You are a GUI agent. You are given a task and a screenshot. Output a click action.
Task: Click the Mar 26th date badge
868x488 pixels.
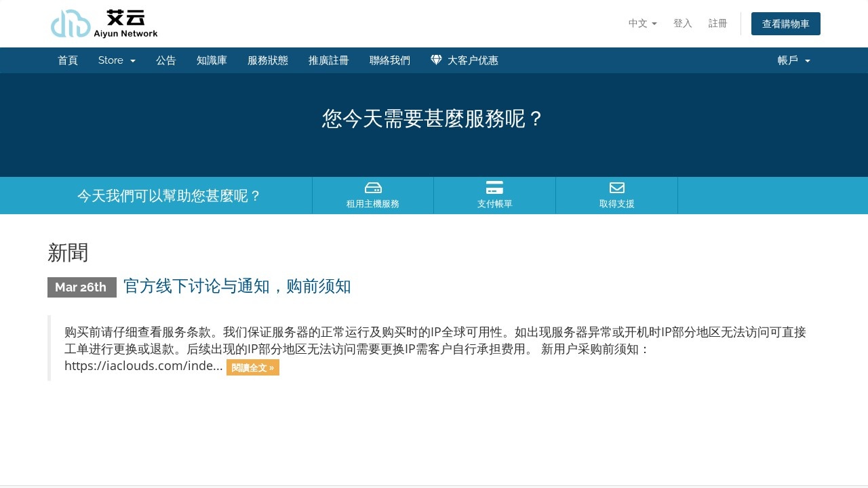point(81,287)
